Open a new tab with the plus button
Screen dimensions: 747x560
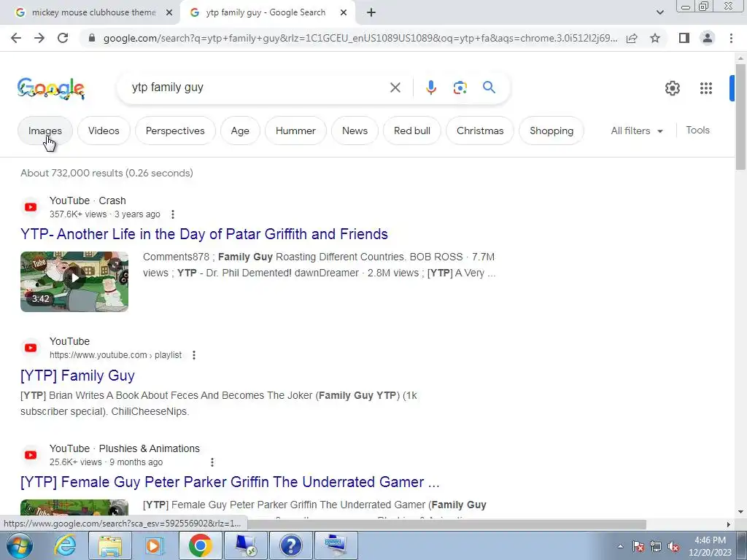[x=371, y=13]
